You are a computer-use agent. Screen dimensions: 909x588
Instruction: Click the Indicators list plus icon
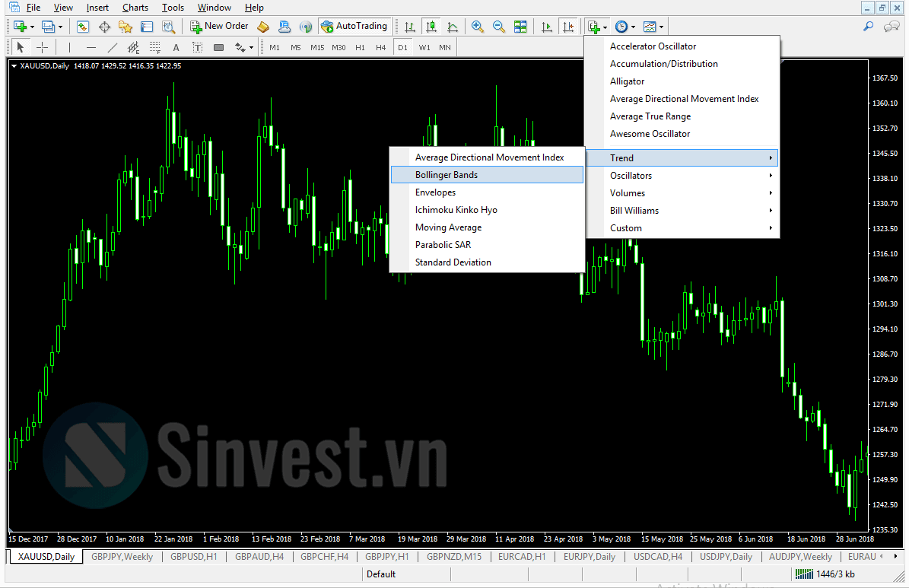point(593,27)
